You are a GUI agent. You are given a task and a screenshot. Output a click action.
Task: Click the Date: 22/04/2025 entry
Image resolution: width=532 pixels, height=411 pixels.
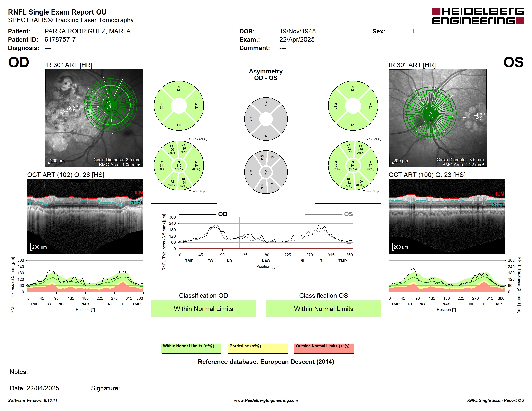pyautogui.click(x=34, y=388)
